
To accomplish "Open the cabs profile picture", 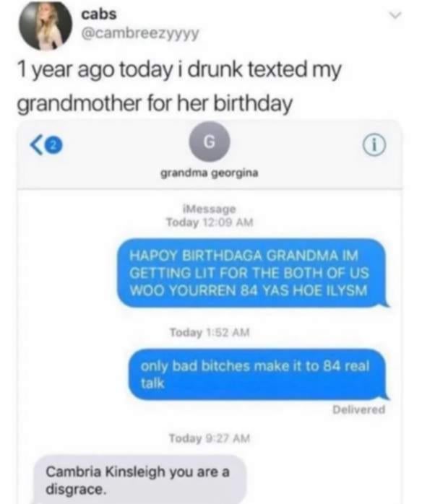I will click(x=45, y=26).
